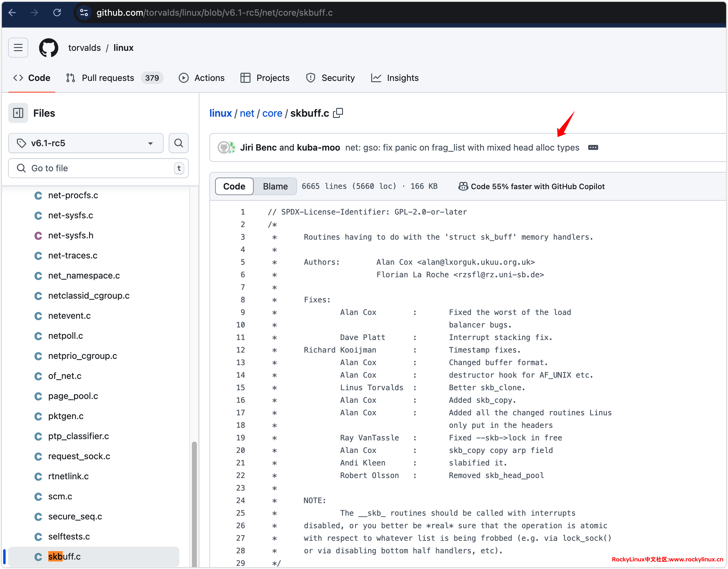
Task: Open the torvalds owner link
Action: 84,48
